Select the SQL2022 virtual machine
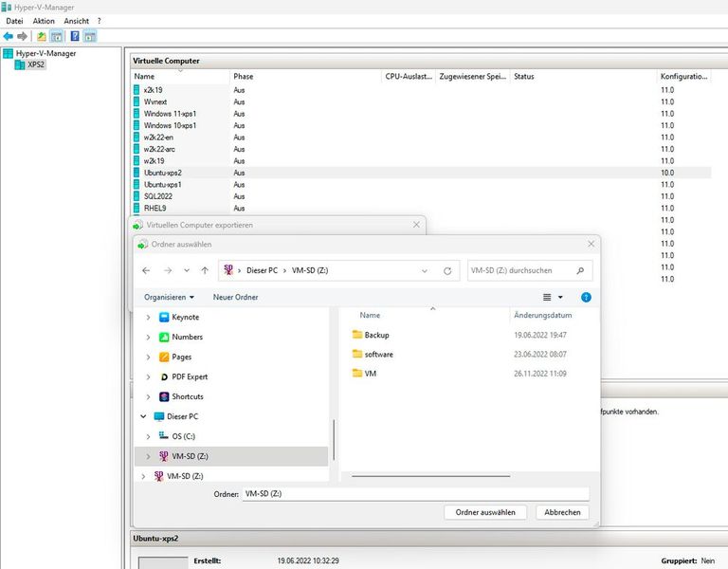728x569 pixels. pos(422,196)
